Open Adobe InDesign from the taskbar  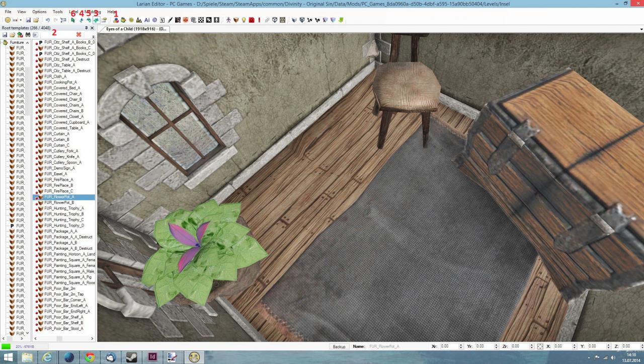[153, 357]
